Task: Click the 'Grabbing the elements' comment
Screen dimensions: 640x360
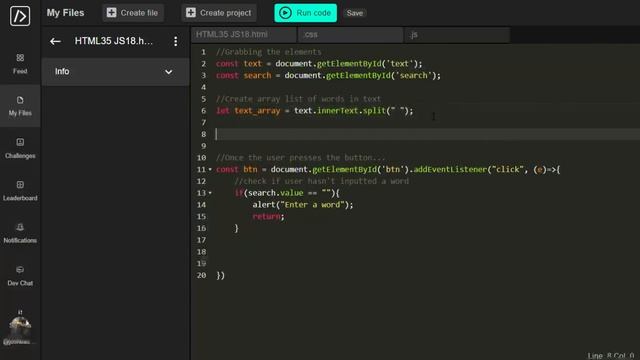Action: click(269, 52)
